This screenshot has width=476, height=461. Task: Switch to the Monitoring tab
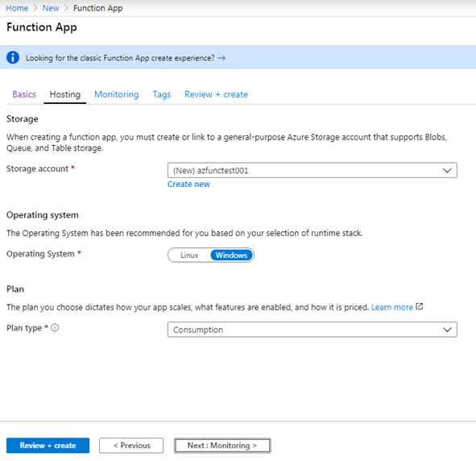pyautogui.click(x=117, y=94)
